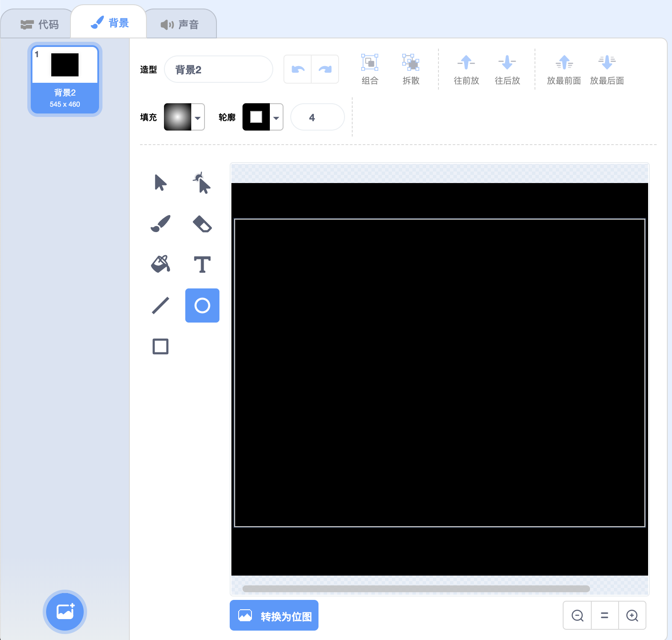Click the black outline color swatch
Viewport: 672px width, 640px height.
pyautogui.click(x=256, y=117)
